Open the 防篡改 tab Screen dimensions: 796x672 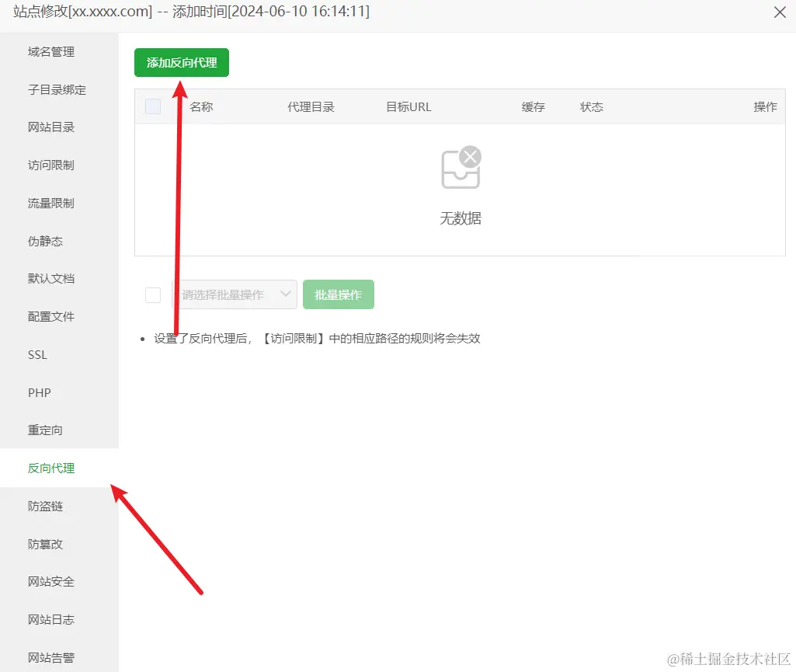pyautogui.click(x=45, y=544)
